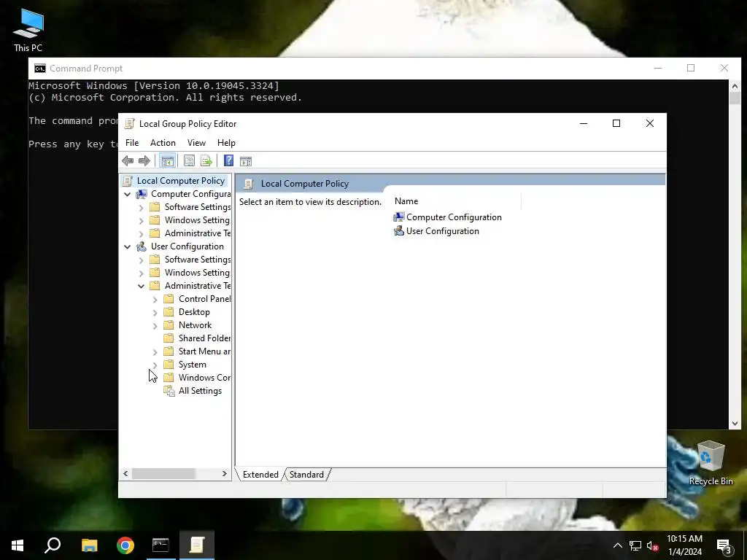Viewport: 747px width, 560px height.
Task: Expand Windows Settings under Computer Configuration
Action: point(141,220)
